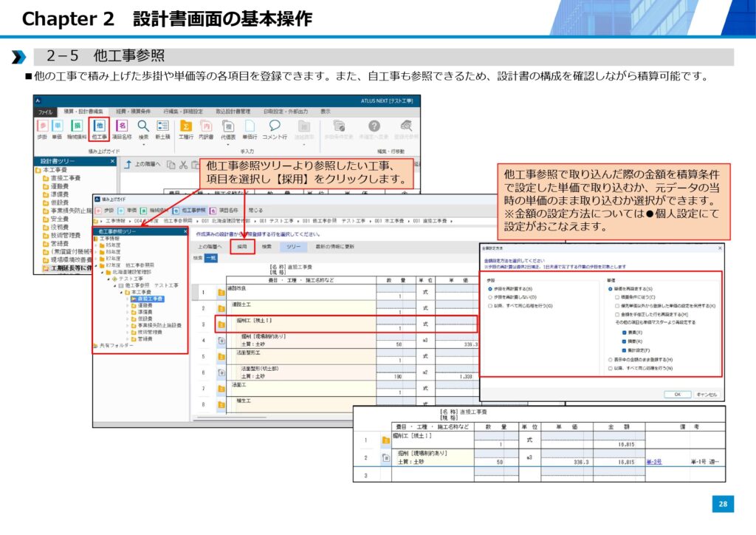This screenshot has height=535, width=756.
Task: Select 表示中の金額のまま登録する radio option
Action: pyautogui.click(x=610, y=360)
